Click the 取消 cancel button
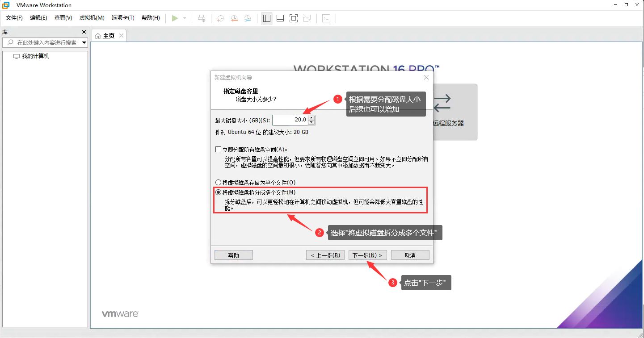The image size is (644, 338). pyautogui.click(x=410, y=255)
